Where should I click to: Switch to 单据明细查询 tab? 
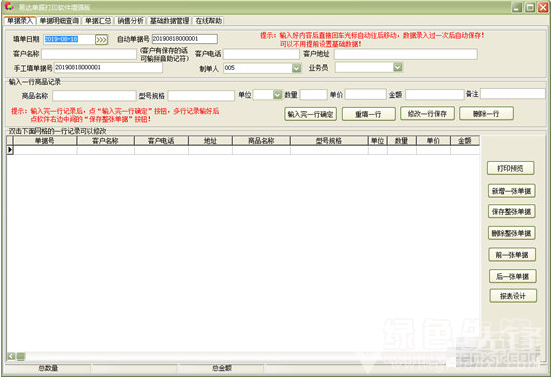click(x=59, y=21)
